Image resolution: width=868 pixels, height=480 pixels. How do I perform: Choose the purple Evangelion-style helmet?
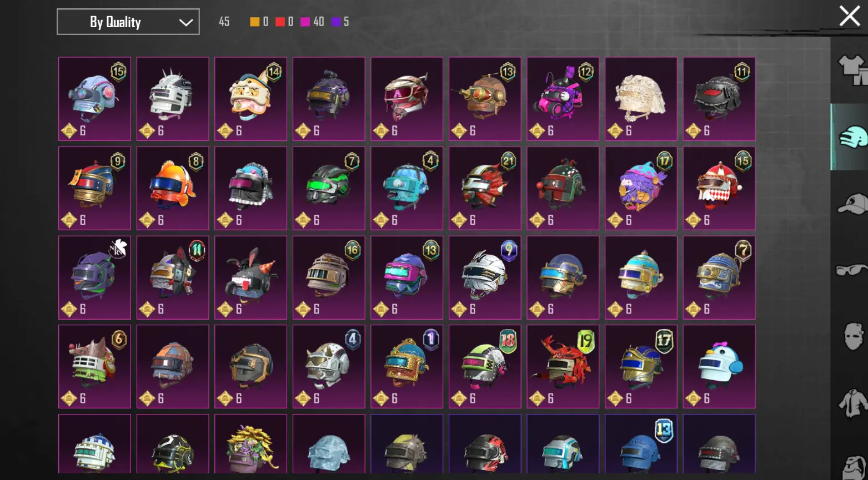94,277
